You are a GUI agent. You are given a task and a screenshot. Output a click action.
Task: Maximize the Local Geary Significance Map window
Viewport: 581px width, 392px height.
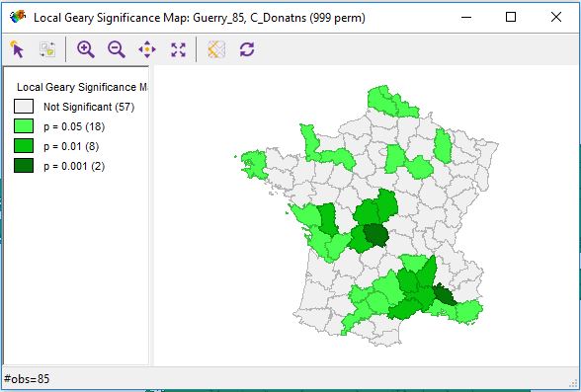click(x=511, y=17)
